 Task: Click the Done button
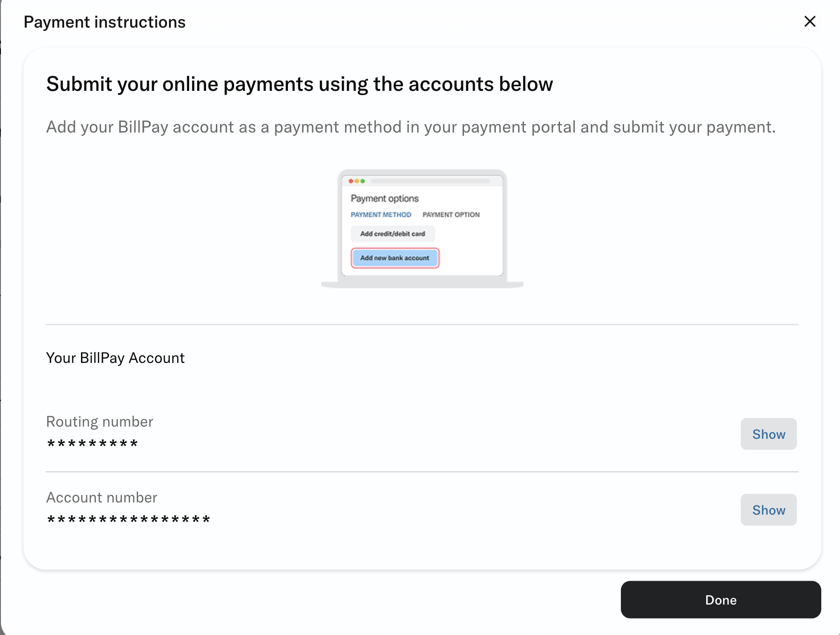click(x=720, y=599)
